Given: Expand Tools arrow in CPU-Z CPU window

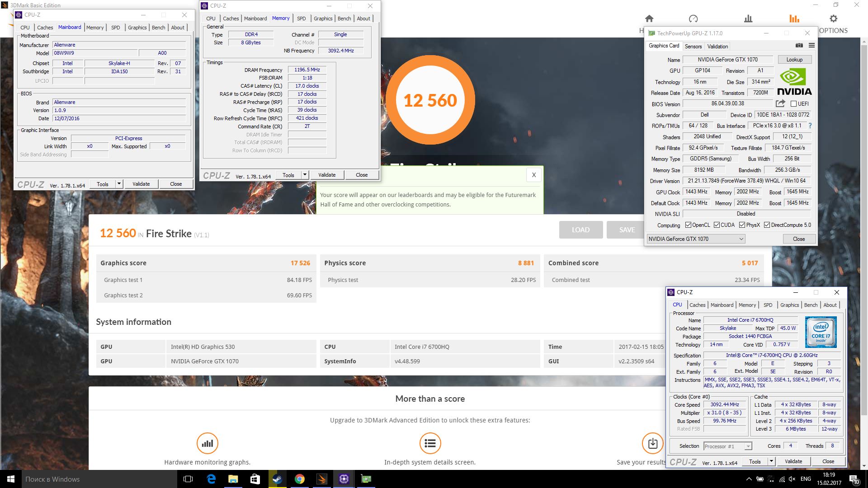Looking at the screenshot, I should pyautogui.click(x=771, y=461).
